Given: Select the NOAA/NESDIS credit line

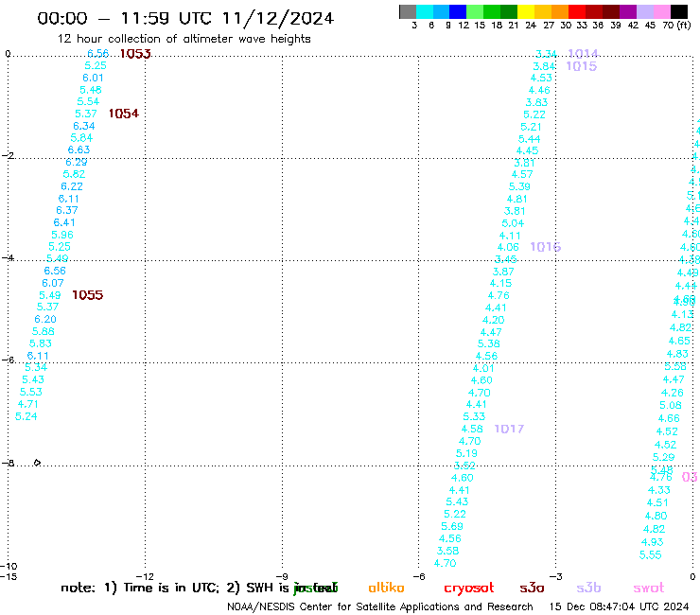Looking at the screenshot, I should click(x=380, y=606).
